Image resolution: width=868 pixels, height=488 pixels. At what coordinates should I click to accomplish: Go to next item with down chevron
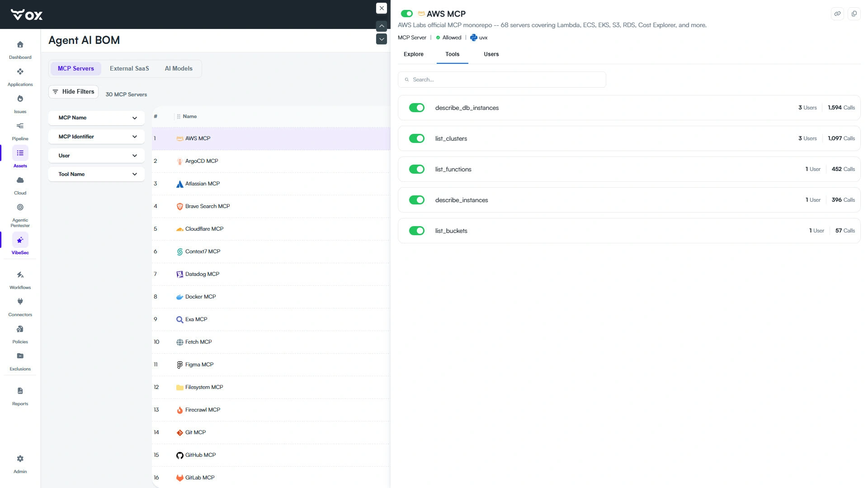tap(382, 39)
